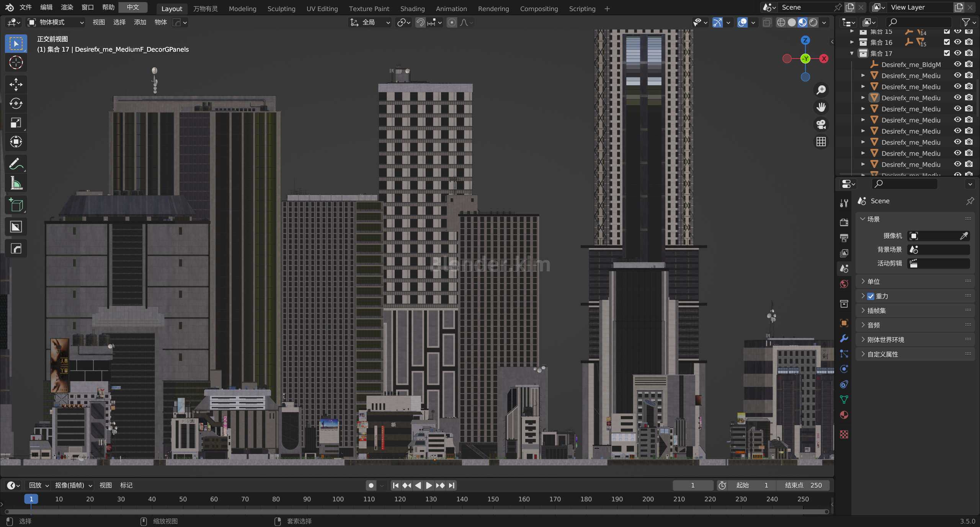Open the Modifiers wrench properties tab
Screen dimensions: 980x527
pyautogui.click(x=844, y=339)
